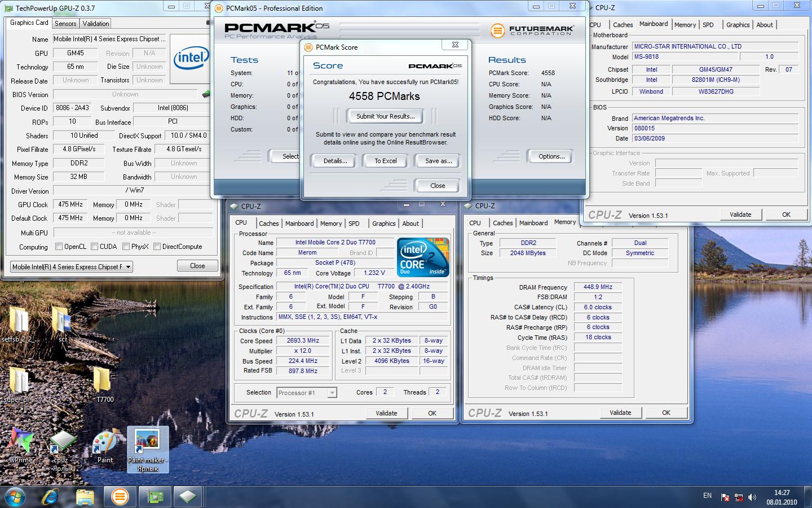Click Details button in PCMark Score
The image size is (812, 508).
click(x=335, y=161)
